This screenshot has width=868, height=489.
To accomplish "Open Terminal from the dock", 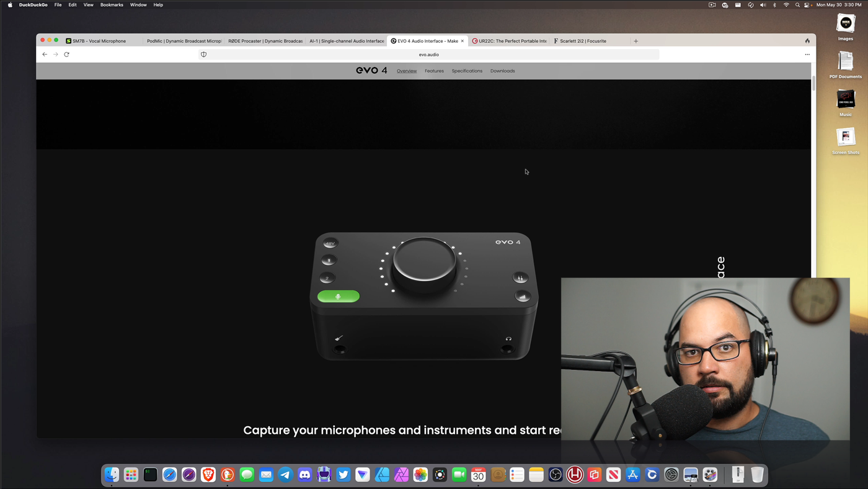I will (x=150, y=475).
